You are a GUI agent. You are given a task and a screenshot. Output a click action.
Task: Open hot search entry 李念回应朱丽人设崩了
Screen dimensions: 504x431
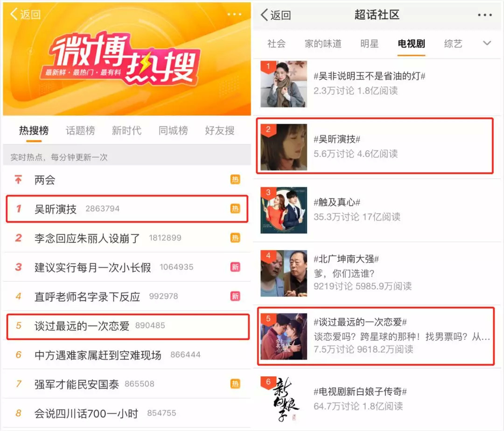(x=127, y=238)
